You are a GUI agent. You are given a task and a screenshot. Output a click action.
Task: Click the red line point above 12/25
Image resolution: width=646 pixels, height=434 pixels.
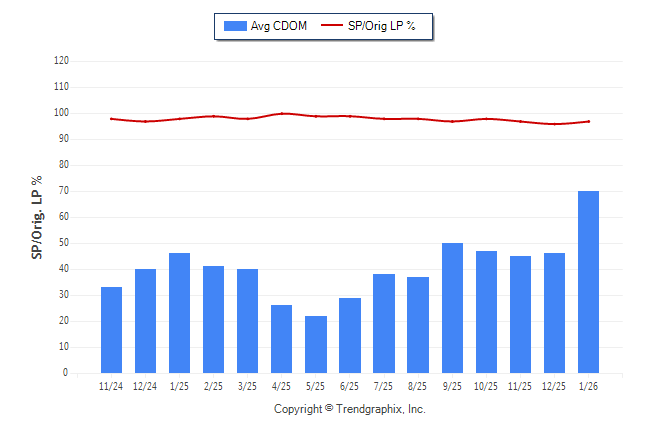pos(554,124)
